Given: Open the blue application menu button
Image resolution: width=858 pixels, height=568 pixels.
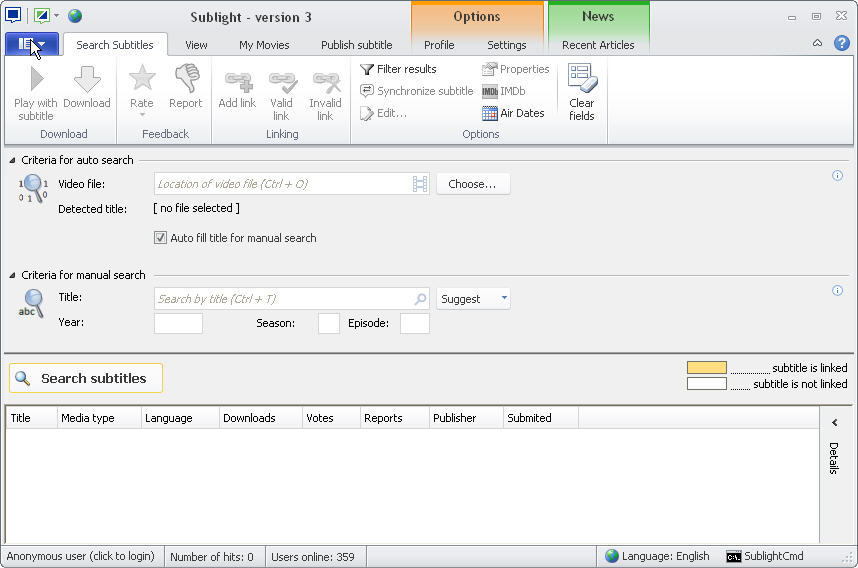Looking at the screenshot, I should [32, 44].
